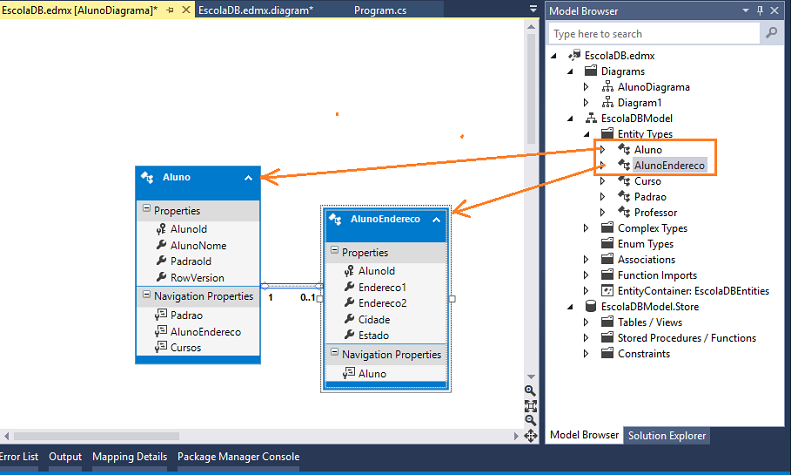Select AlunoEndereco in Model Browser tree
The image size is (791, 475).
pyautogui.click(x=669, y=165)
